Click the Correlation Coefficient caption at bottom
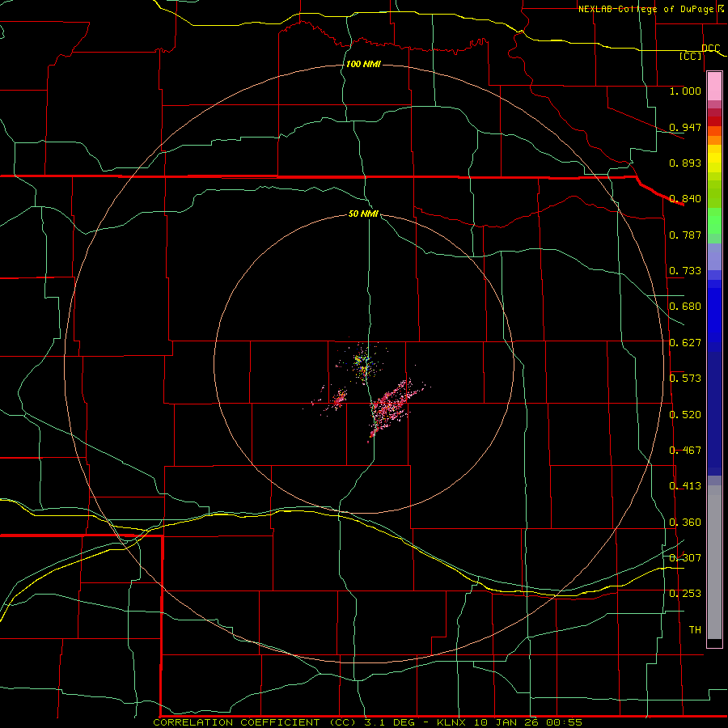Screen dimensions: 728x728 click(x=367, y=722)
